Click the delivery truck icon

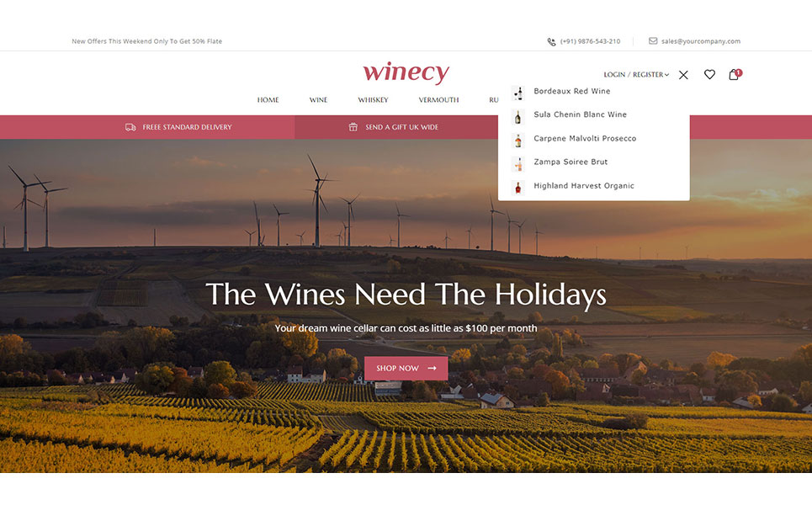(130, 127)
